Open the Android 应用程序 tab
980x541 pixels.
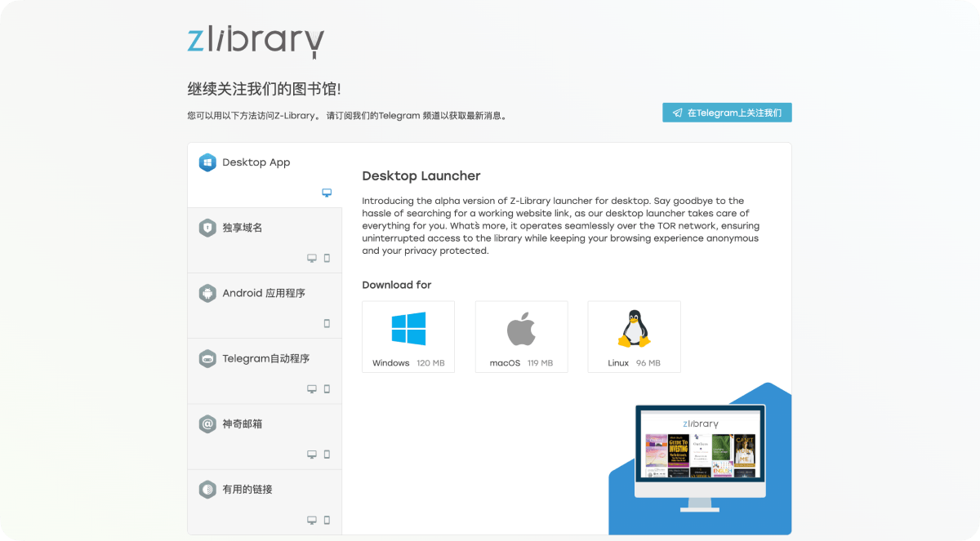[x=265, y=306]
